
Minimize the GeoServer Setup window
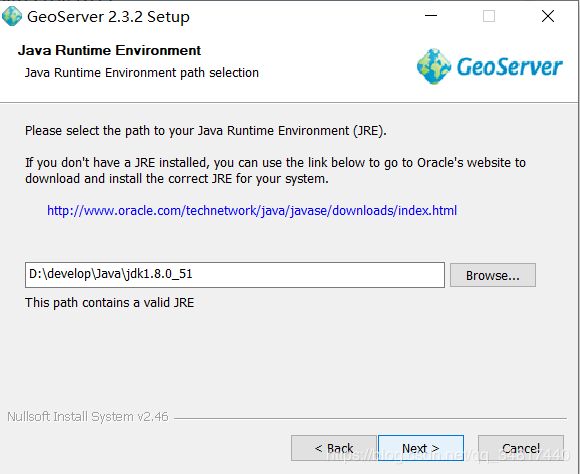[431, 16]
